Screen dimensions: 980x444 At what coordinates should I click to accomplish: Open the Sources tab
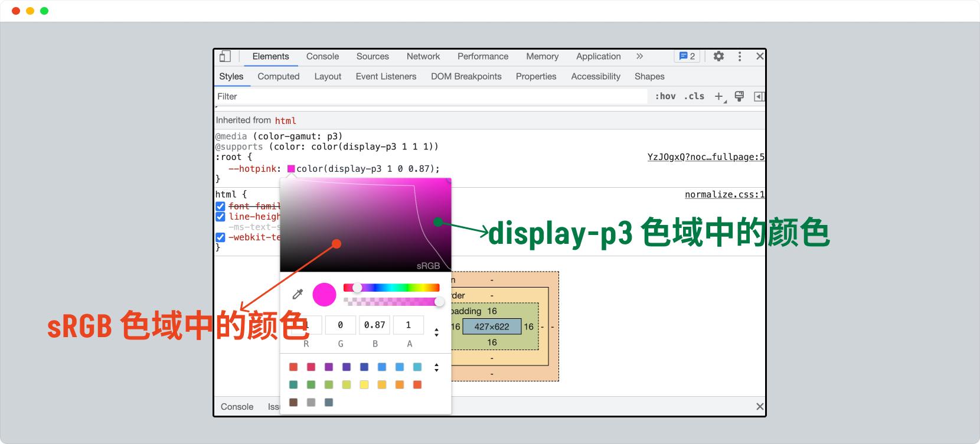[x=373, y=56]
